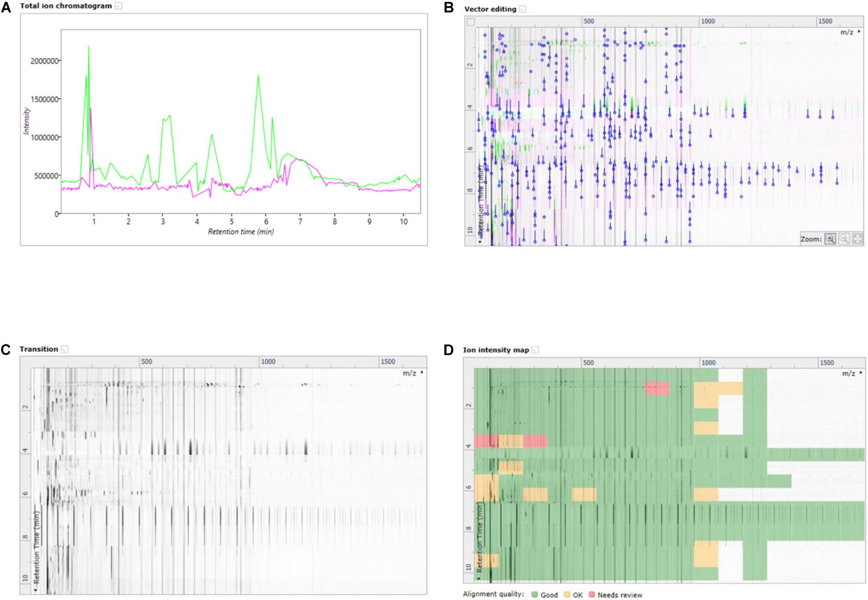868x600 pixels.
Task: Click the 'Vector editing' title
Action: [x=490, y=9]
